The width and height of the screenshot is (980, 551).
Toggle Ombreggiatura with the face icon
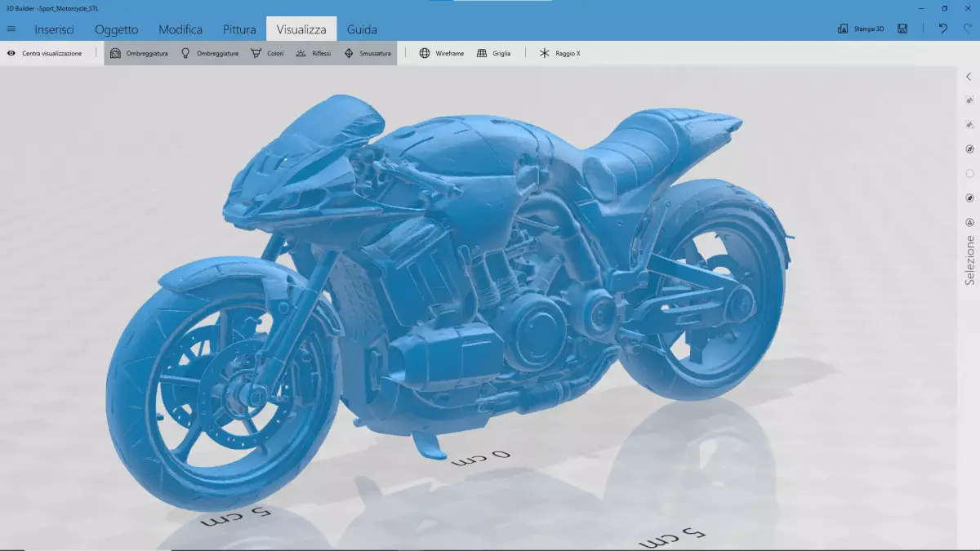139,53
